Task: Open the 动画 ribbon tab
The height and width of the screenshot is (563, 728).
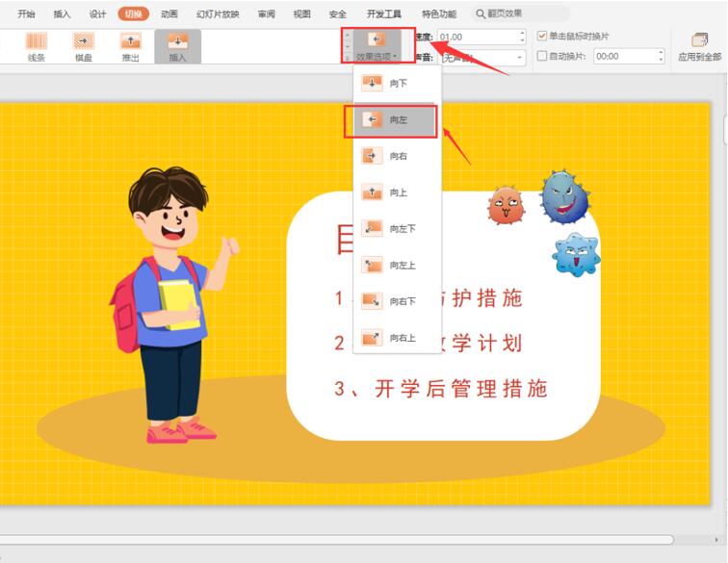Action: pyautogui.click(x=169, y=13)
